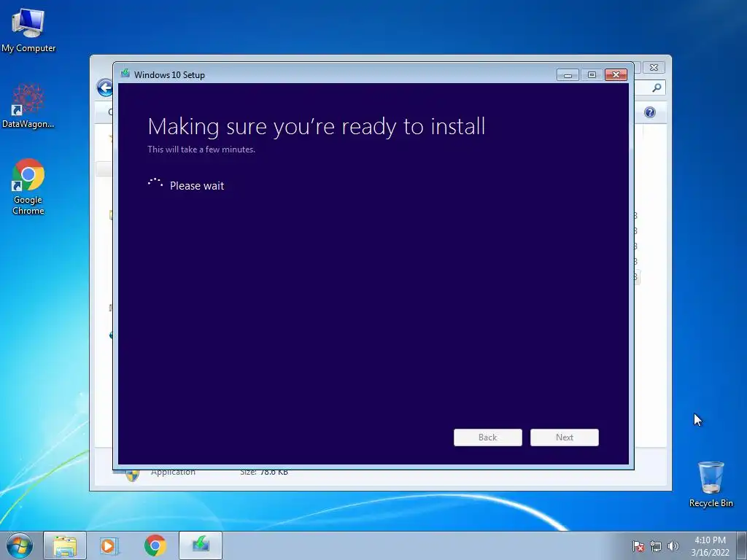Show the clock and date calendar

point(710,546)
